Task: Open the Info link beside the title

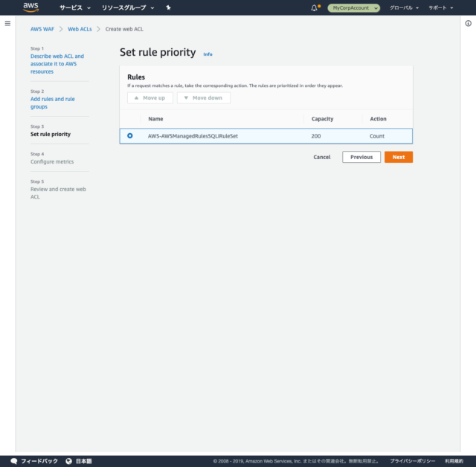Action: [208, 54]
